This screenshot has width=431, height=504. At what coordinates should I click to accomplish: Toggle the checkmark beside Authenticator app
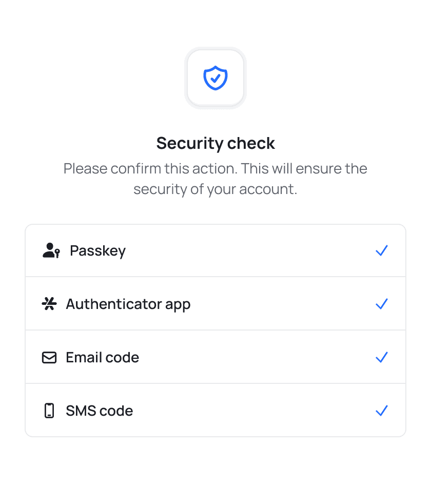[382, 304]
